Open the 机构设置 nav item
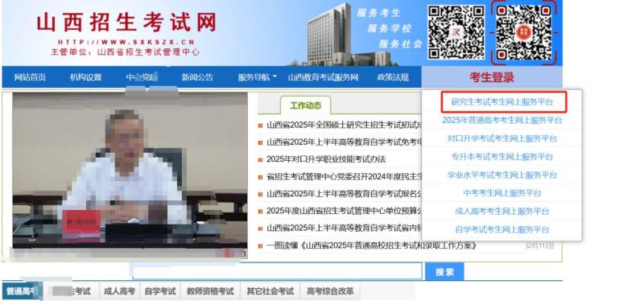 click(x=85, y=77)
